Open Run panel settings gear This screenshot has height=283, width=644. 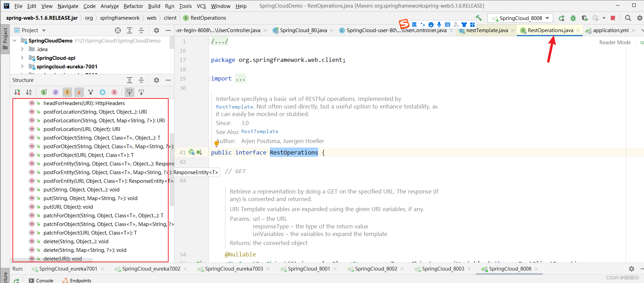pyautogui.click(x=632, y=269)
